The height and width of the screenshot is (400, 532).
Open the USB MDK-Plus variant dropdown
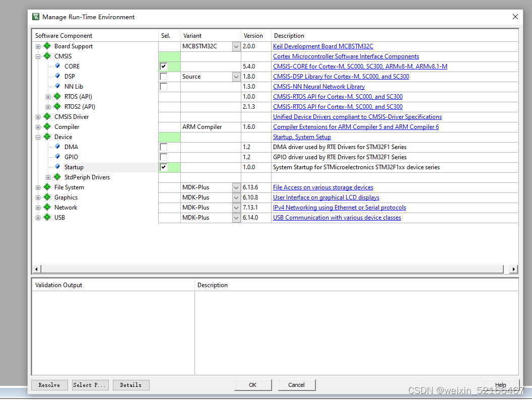tap(236, 218)
